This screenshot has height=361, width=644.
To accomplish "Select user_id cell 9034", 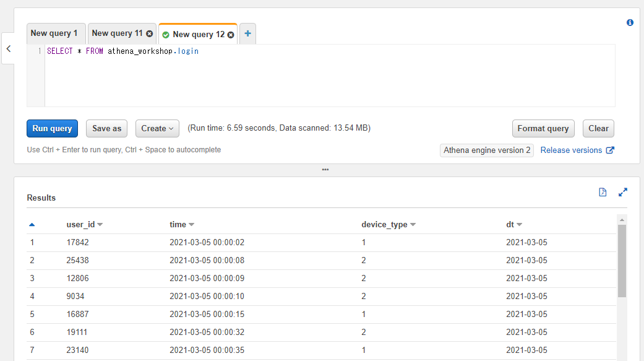I will 75,296.
